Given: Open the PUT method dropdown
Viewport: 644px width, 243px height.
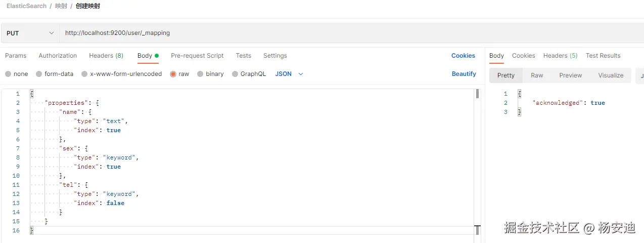Looking at the screenshot, I should [x=30, y=33].
